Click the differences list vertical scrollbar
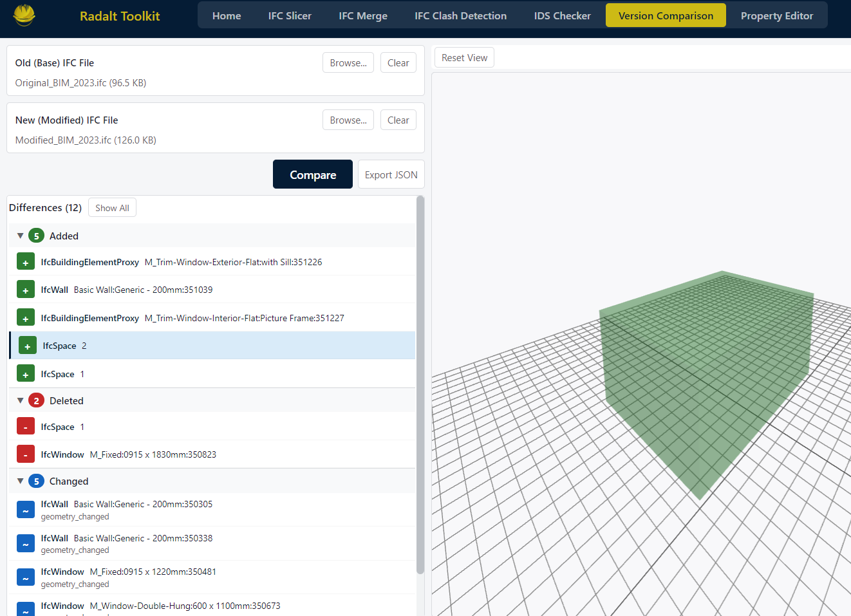Screen dimensions: 851x616 (420, 386)
